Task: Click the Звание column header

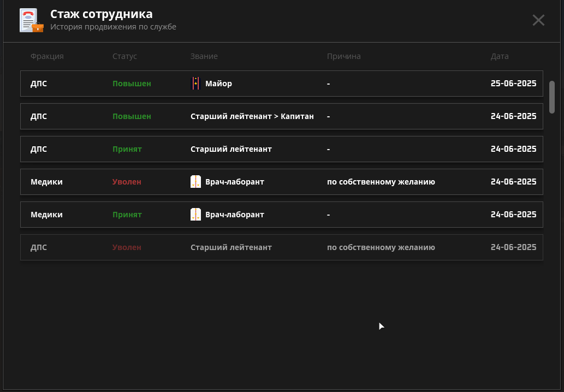Action: [204, 56]
